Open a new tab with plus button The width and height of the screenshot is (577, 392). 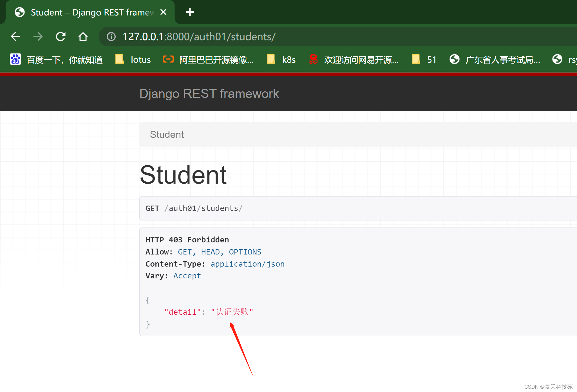190,12
